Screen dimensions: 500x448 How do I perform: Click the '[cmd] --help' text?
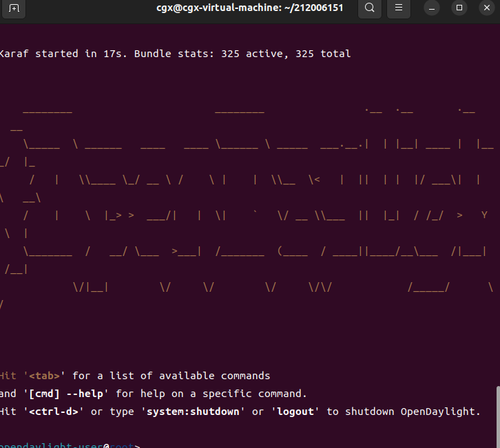(66, 394)
